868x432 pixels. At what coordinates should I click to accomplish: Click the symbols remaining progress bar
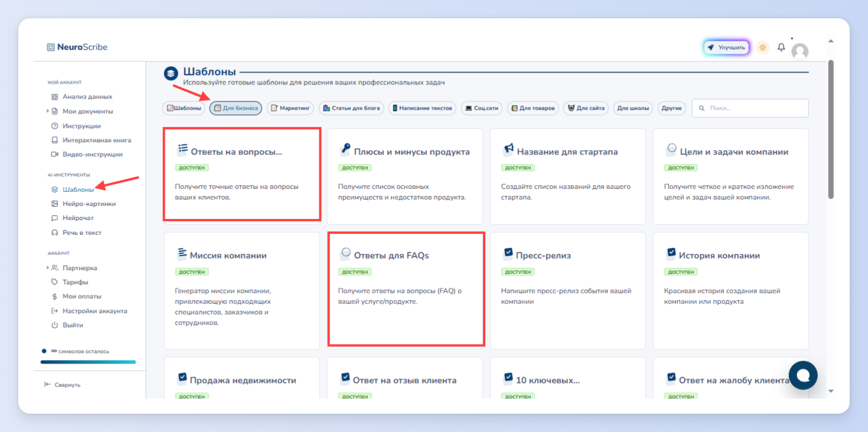88,362
